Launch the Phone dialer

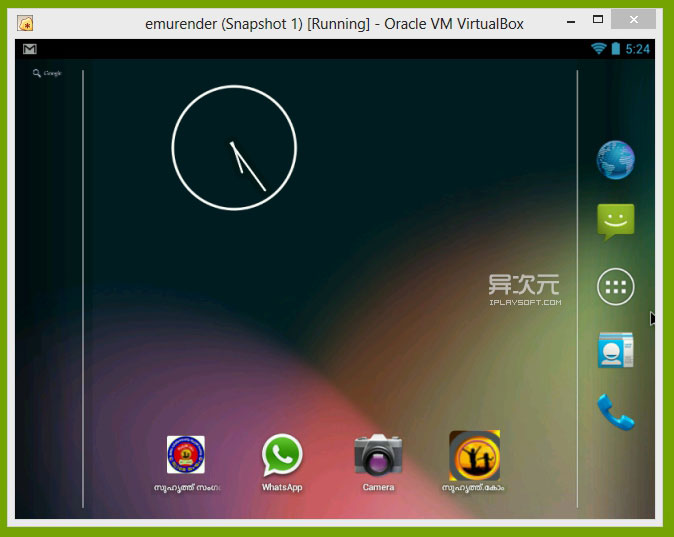tap(616, 412)
